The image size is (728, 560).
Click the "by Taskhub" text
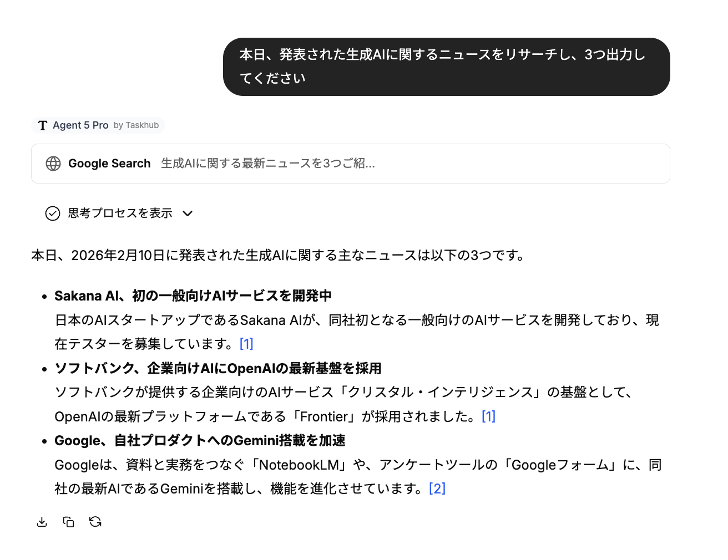click(136, 125)
